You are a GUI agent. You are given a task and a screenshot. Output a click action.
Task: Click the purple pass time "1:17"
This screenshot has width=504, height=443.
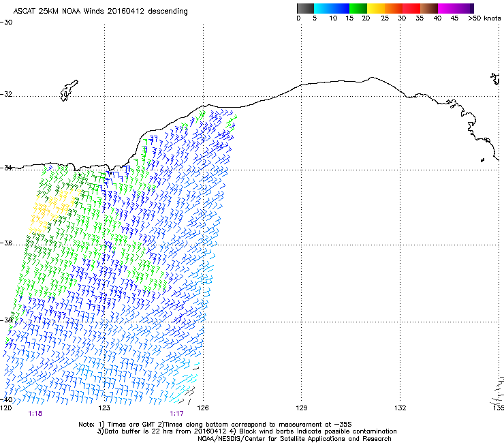pos(177,414)
